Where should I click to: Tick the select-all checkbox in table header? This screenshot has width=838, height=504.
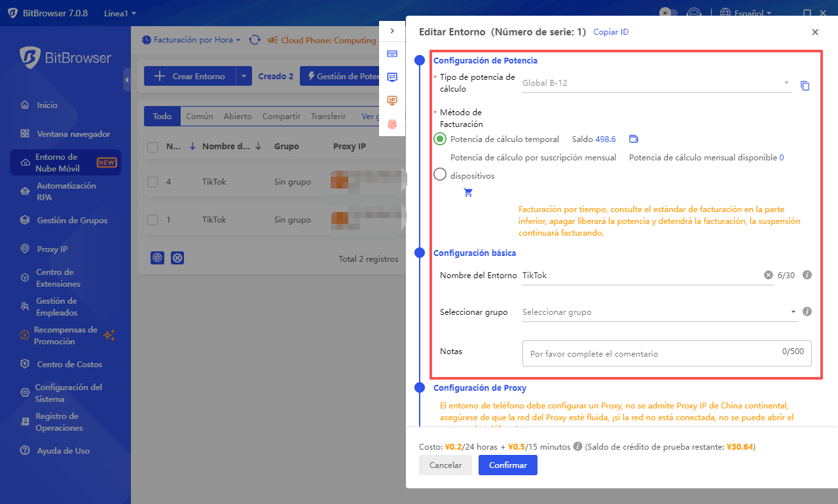[x=153, y=147]
